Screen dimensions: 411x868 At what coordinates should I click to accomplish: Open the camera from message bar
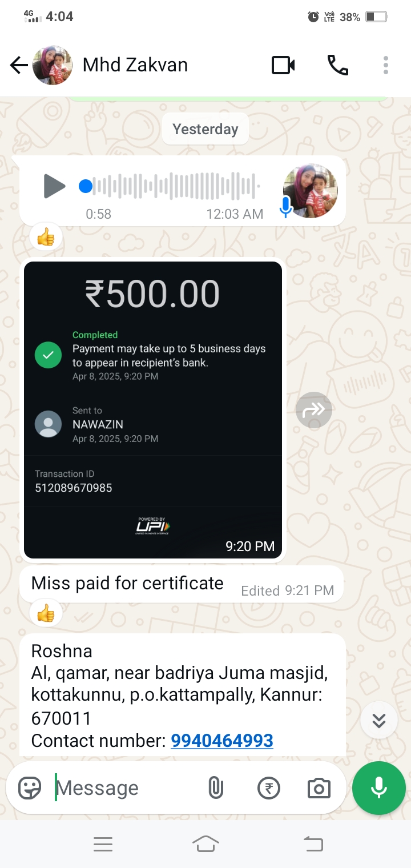(319, 788)
